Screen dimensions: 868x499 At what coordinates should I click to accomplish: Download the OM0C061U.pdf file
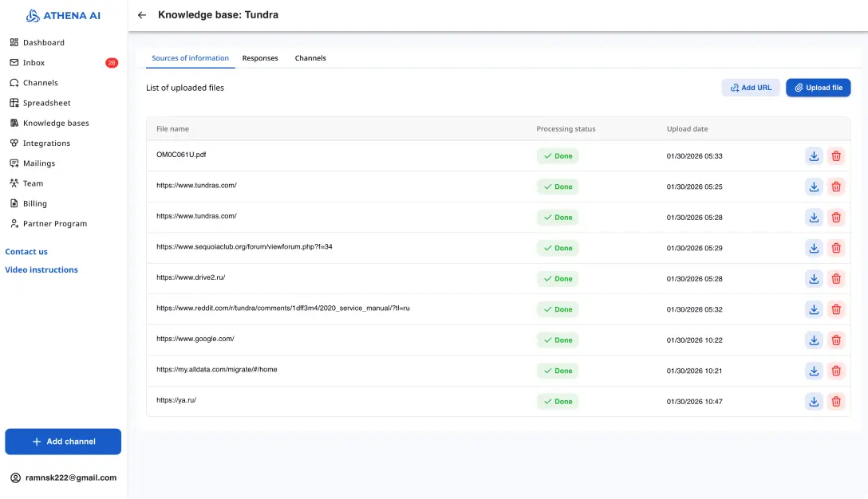click(x=814, y=156)
